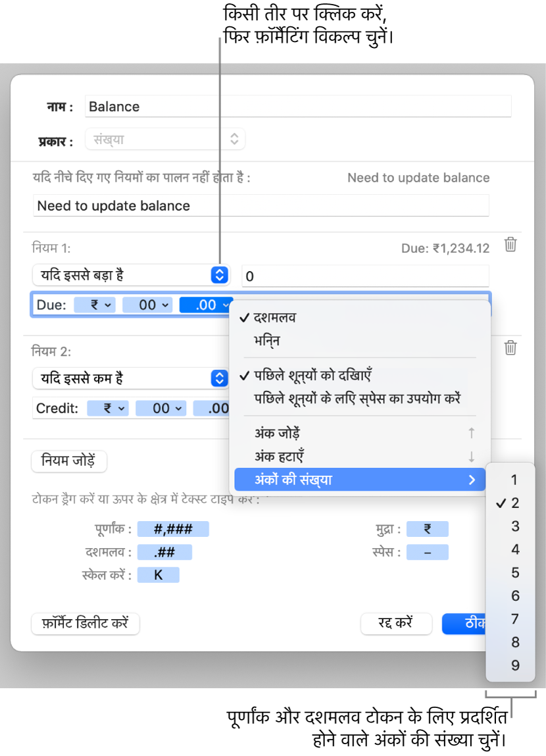Click the 'Due: ₹1,234.12' preview text
Screen dimensions: 546x756
(445, 248)
